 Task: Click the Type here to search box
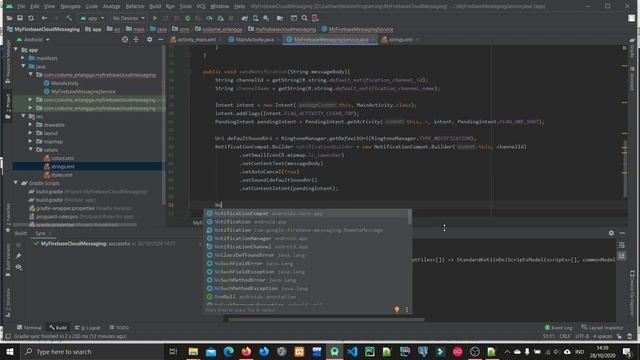point(92,351)
